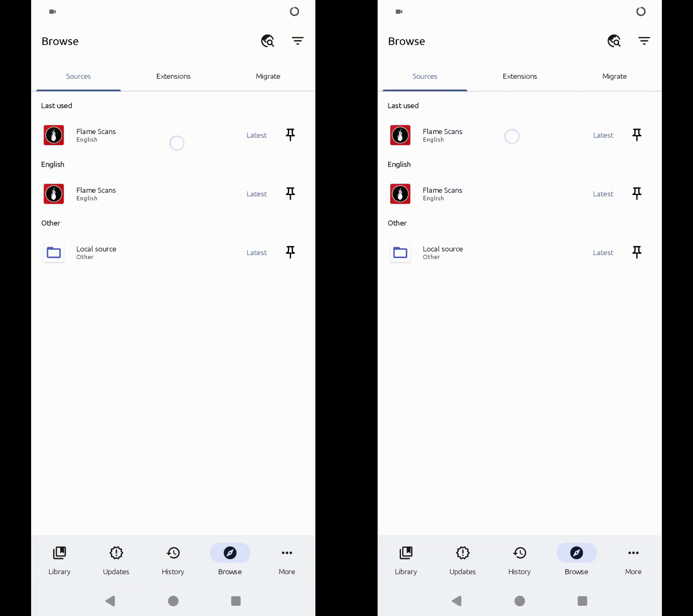Screen dimensions: 693x616
Task: Expand the Other sources section
Action: [50, 222]
